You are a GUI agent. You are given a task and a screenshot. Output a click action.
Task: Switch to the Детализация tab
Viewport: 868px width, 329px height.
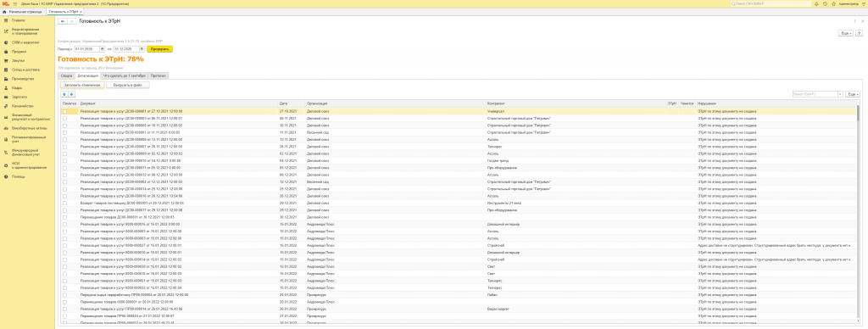point(88,75)
